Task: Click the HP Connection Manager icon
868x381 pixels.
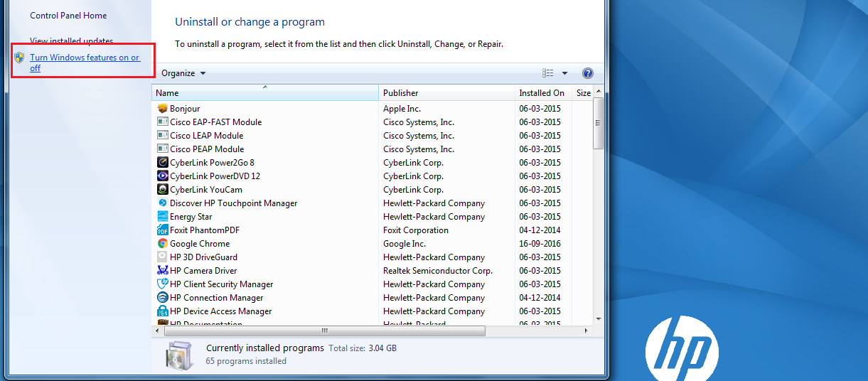Action: pyautogui.click(x=163, y=298)
